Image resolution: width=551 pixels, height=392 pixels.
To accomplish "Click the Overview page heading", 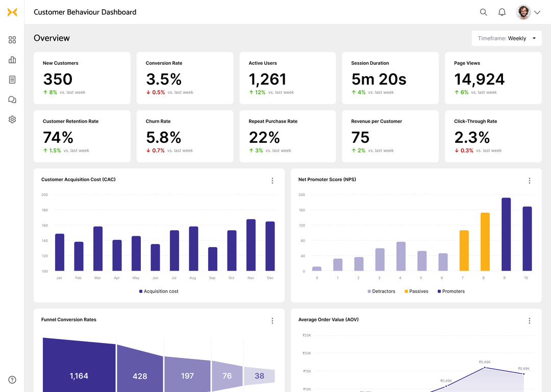I will (x=52, y=38).
